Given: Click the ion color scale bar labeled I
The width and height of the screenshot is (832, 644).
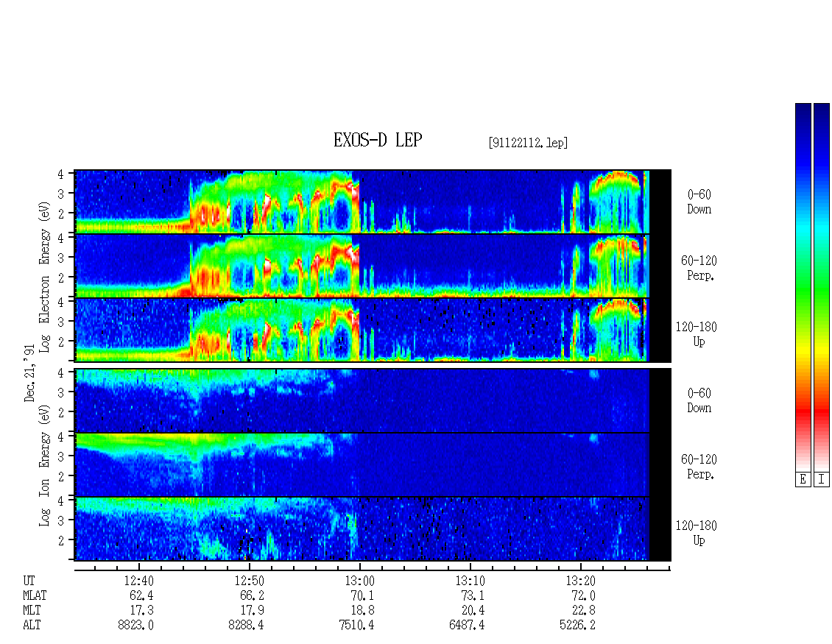Looking at the screenshot, I should (822, 287).
